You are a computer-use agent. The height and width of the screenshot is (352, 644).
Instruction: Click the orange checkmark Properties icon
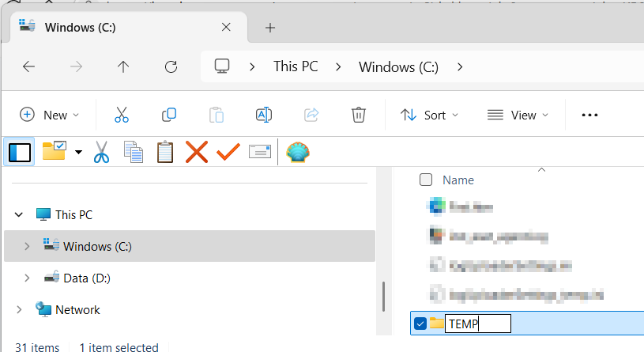click(228, 152)
